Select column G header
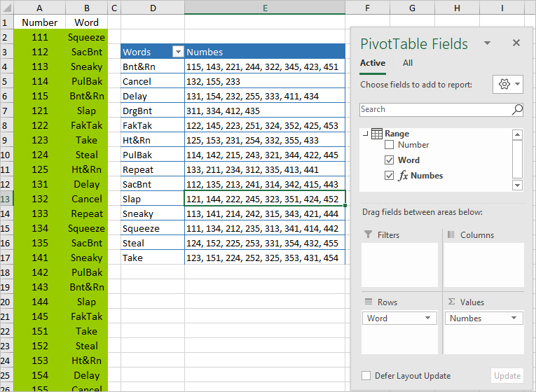Screen dimensions: 536x392 [x=412, y=8]
